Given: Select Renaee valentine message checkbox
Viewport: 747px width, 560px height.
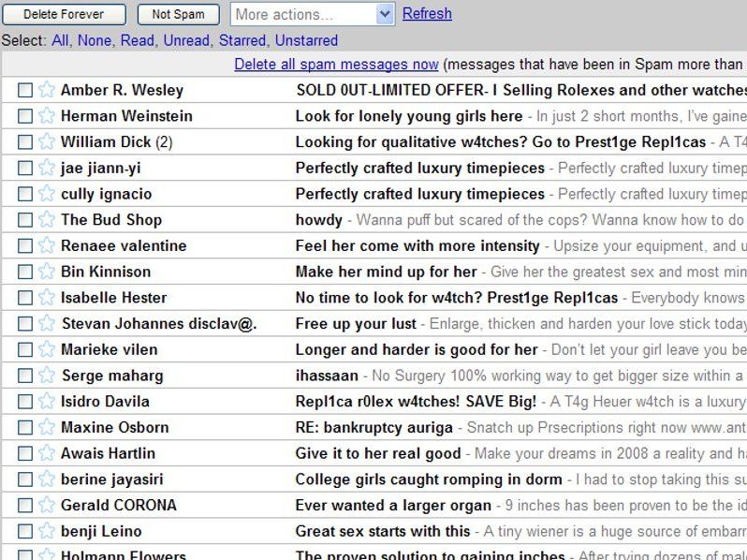Looking at the screenshot, I should coord(24,245).
